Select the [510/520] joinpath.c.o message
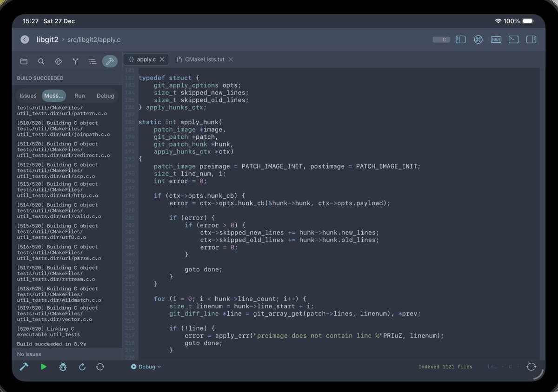 (x=64, y=129)
